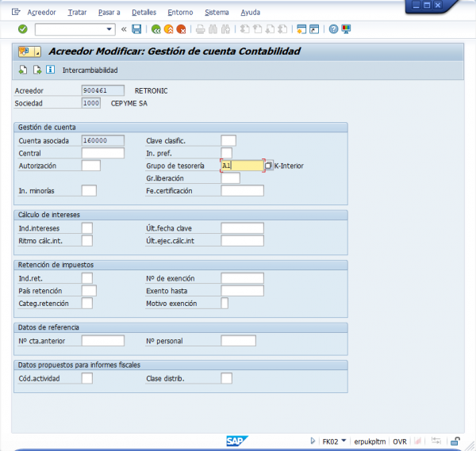Save the vendor with the diskette icon
This screenshot has height=451, width=476.
136,29
